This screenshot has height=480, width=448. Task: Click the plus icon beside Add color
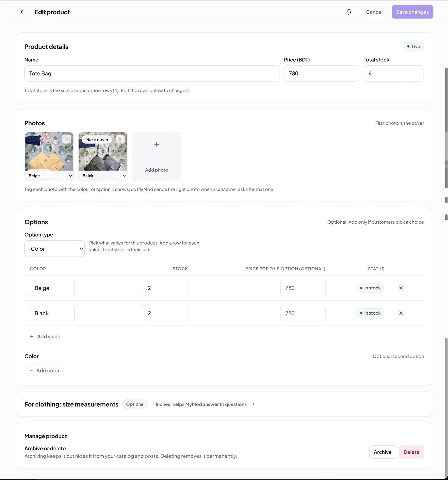coord(31,370)
